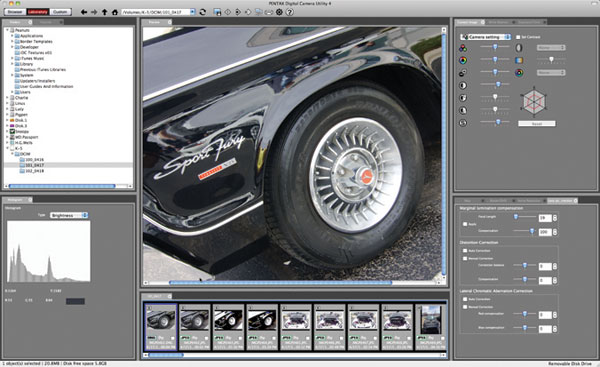Click the filter effect oval icon

[x=519, y=48]
